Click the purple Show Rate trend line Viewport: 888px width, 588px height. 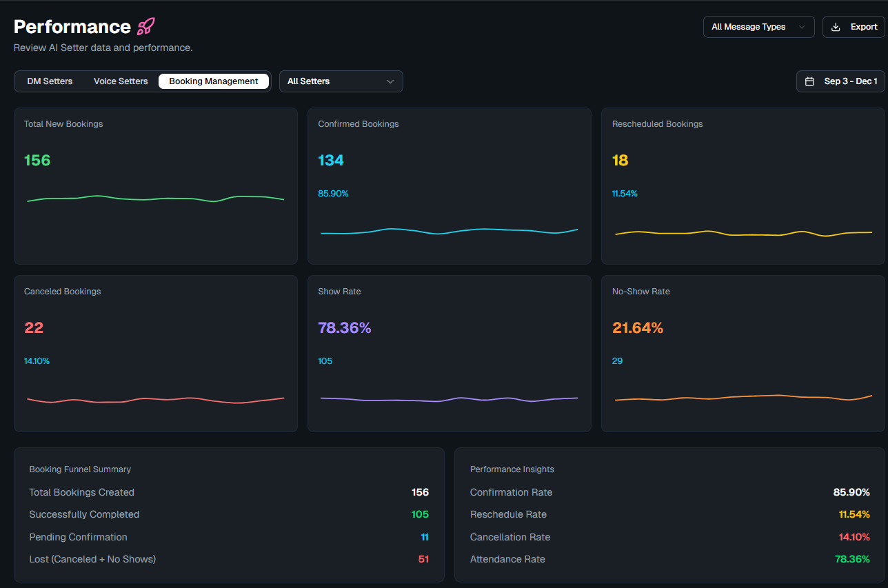coord(450,399)
